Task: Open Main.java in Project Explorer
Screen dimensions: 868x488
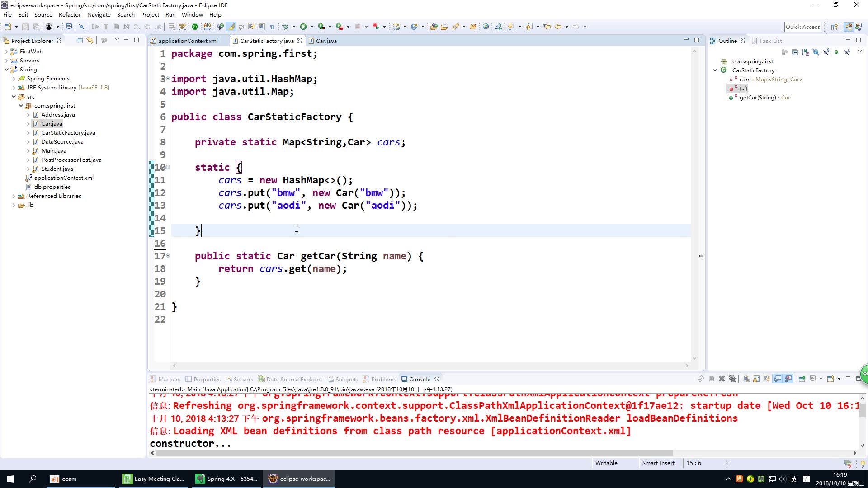Action: [x=54, y=151]
